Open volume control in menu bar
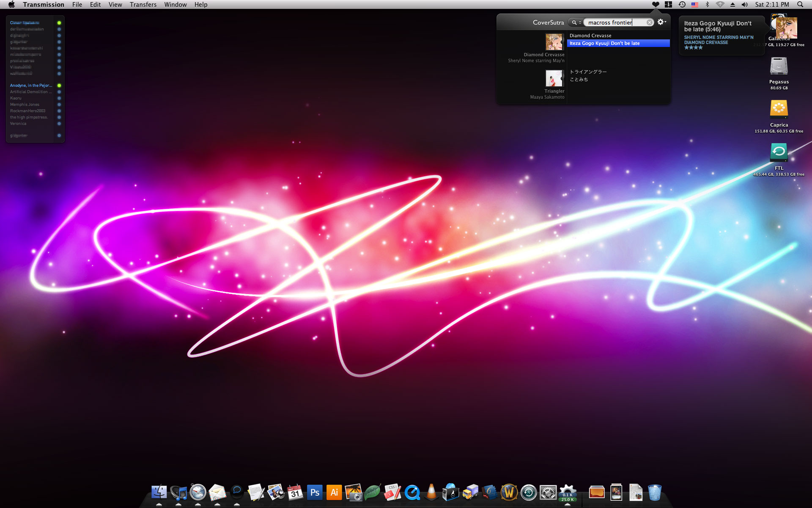The height and width of the screenshot is (508, 812). coord(745,4)
